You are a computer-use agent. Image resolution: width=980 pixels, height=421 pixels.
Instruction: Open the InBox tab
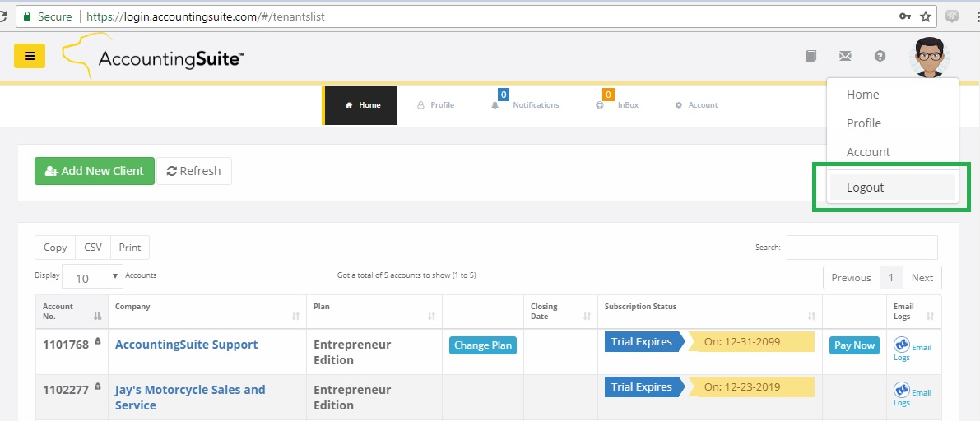pyautogui.click(x=617, y=105)
